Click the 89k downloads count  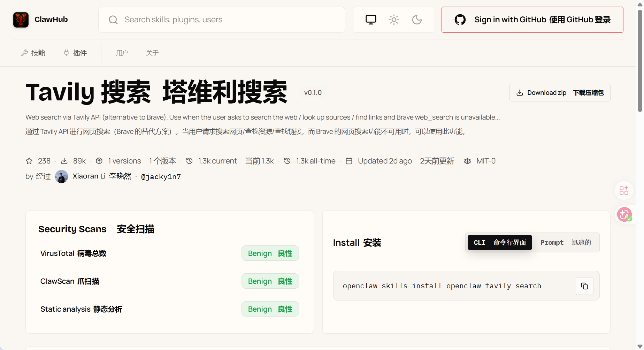click(x=79, y=161)
